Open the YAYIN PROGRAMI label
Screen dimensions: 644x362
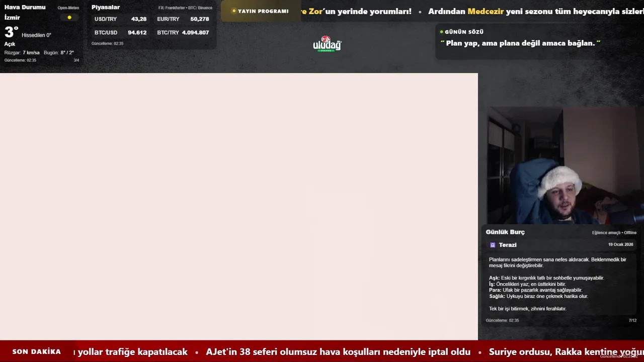click(263, 11)
